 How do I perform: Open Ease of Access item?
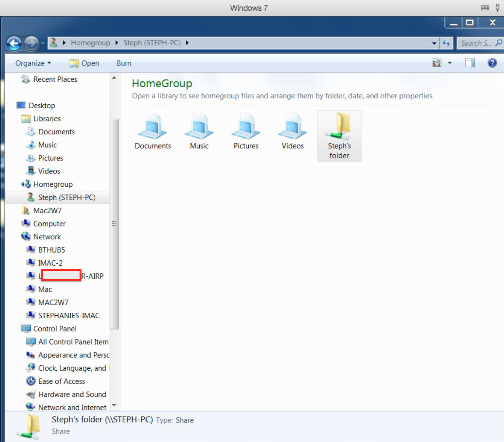click(55, 381)
